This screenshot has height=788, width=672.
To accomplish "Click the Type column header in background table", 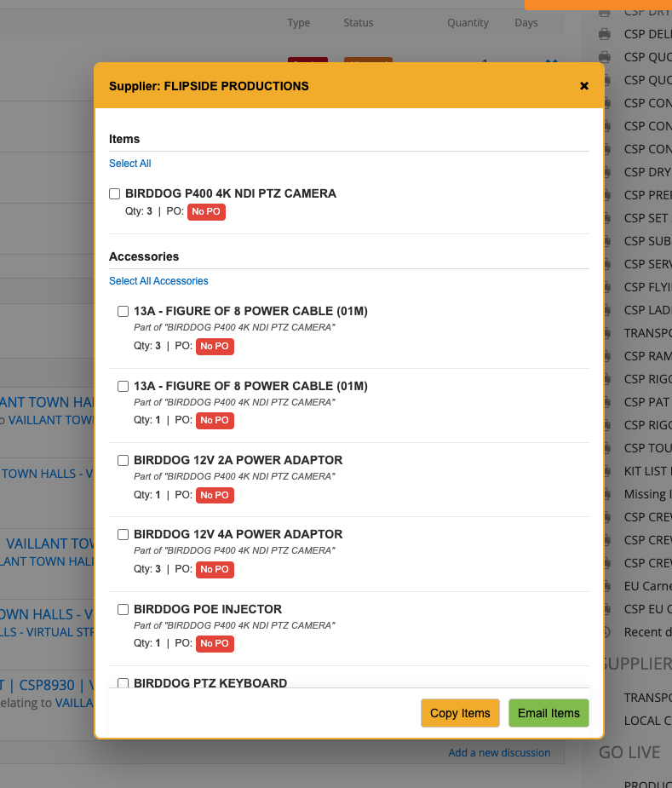I will (299, 23).
